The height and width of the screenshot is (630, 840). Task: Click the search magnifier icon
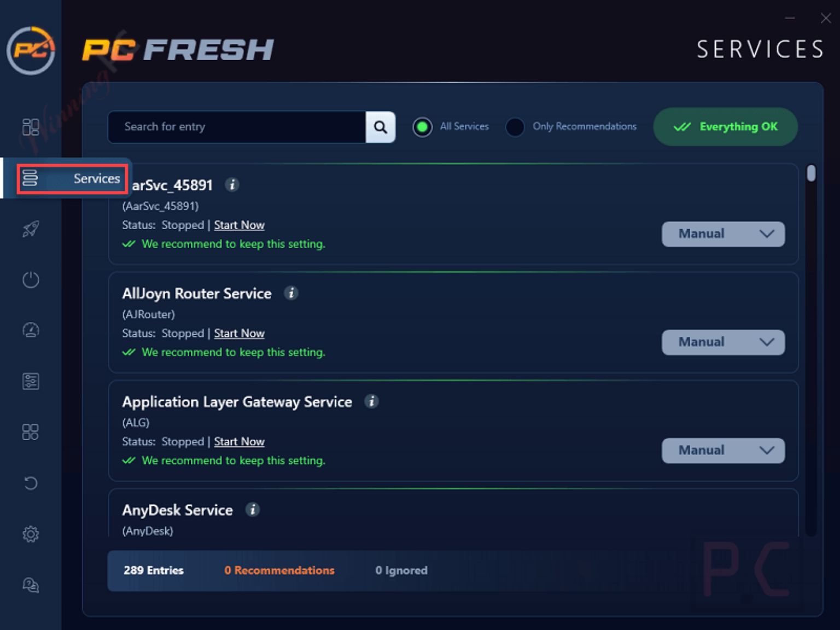pyautogui.click(x=381, y=127)
